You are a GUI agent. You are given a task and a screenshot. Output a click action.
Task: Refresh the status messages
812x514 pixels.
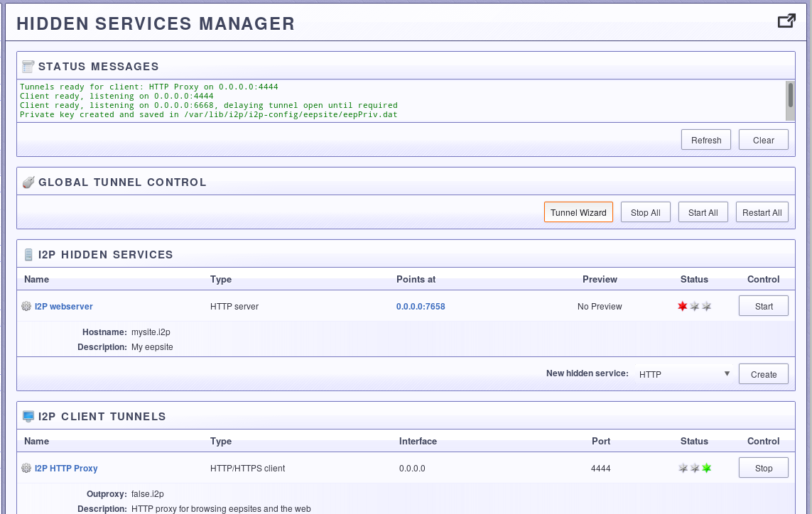(x=706, y=141)
